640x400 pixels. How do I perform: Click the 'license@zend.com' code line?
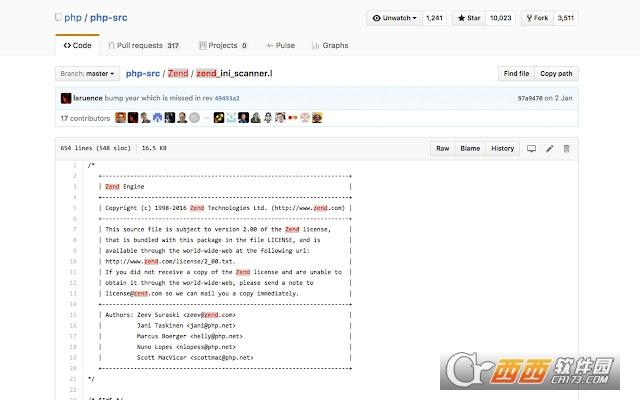[202, 293]
